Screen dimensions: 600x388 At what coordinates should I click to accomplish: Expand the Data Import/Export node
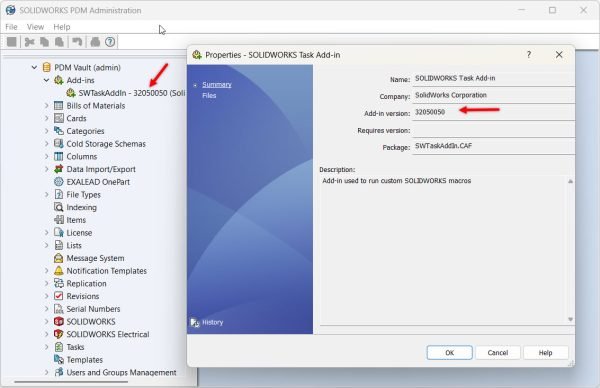[x=47, y=169]
